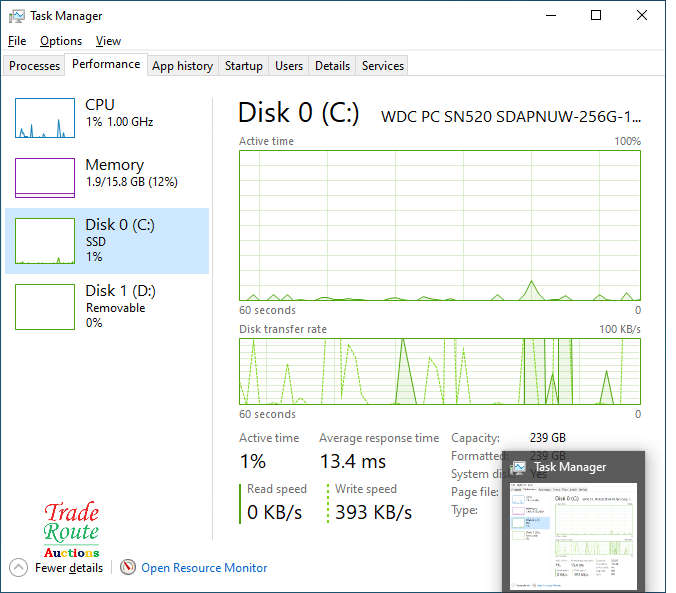
Task: Open the Options menu
Action: [61, 41]
